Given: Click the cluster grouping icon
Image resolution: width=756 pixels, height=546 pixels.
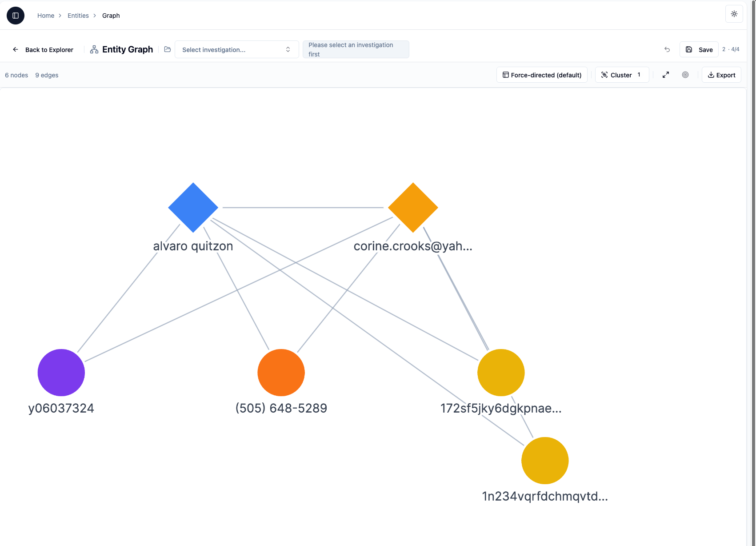Looking at the screenshot, I should (604, 75).
